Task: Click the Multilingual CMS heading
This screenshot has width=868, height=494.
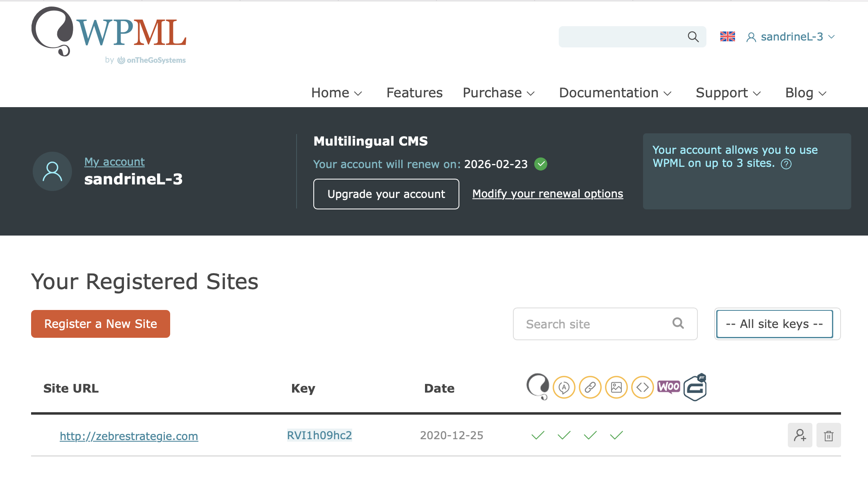Action: tap(371, 141)
